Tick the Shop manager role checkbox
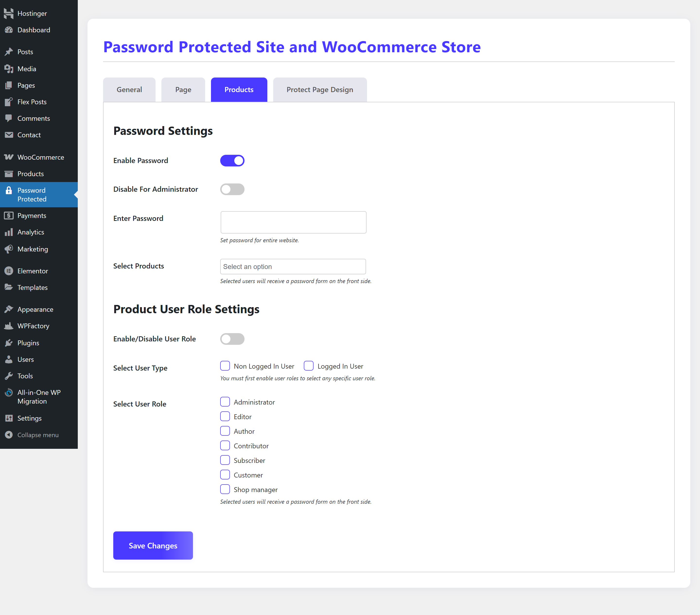The width and height of the screenshot is (700, 615). (x=225, y=490)
